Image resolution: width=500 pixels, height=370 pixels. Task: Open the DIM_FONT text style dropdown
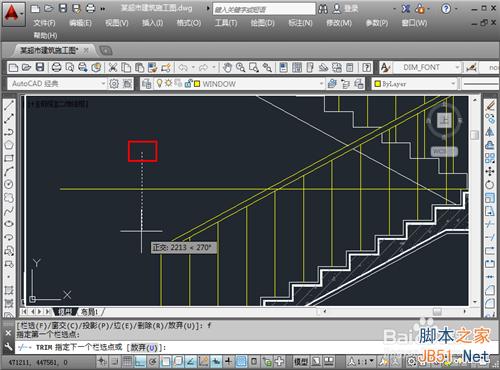pyautogui.click(x=457, y=68)
